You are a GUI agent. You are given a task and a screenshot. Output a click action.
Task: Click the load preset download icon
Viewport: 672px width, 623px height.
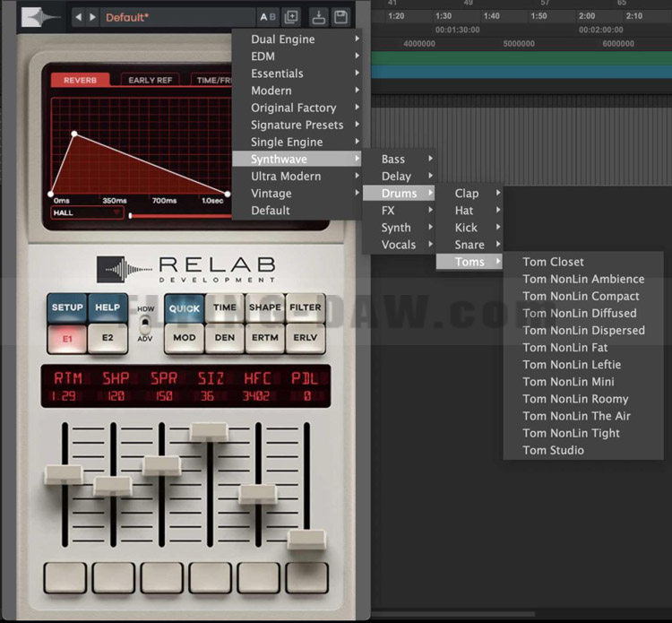318,17
